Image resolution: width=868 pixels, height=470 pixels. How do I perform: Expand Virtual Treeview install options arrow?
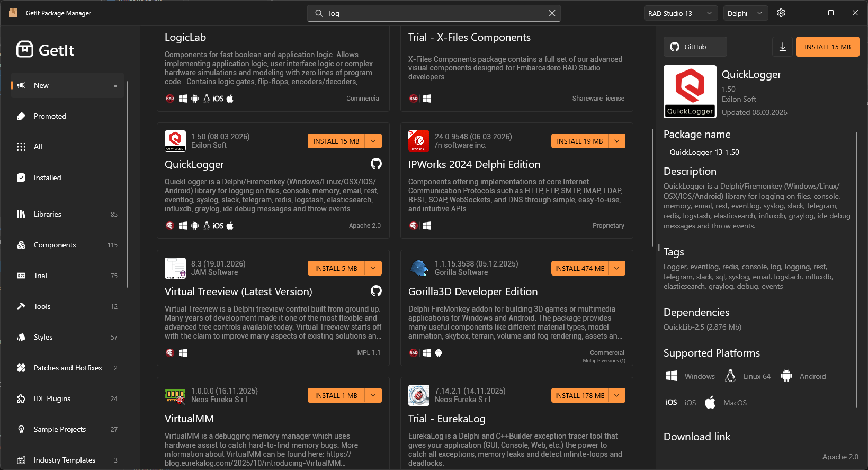373,268
